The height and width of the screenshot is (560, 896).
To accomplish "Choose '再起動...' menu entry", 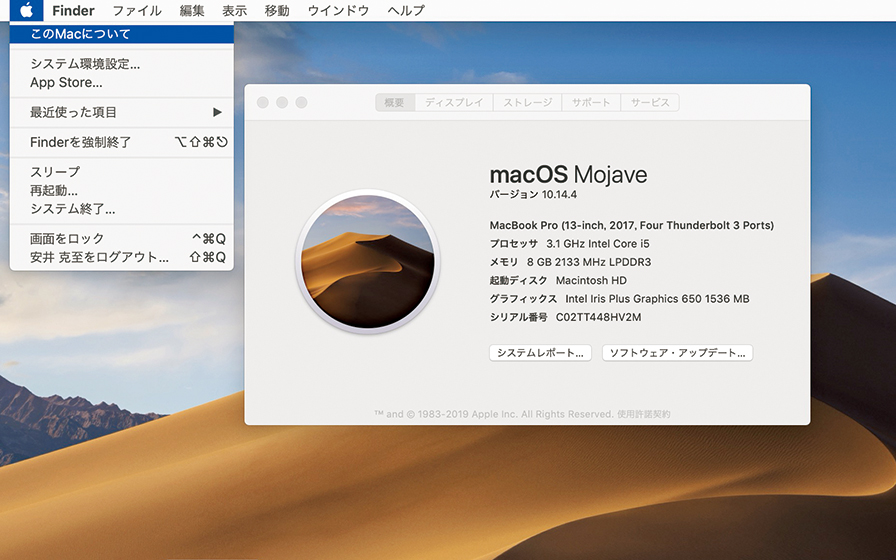I will (54, 190).
